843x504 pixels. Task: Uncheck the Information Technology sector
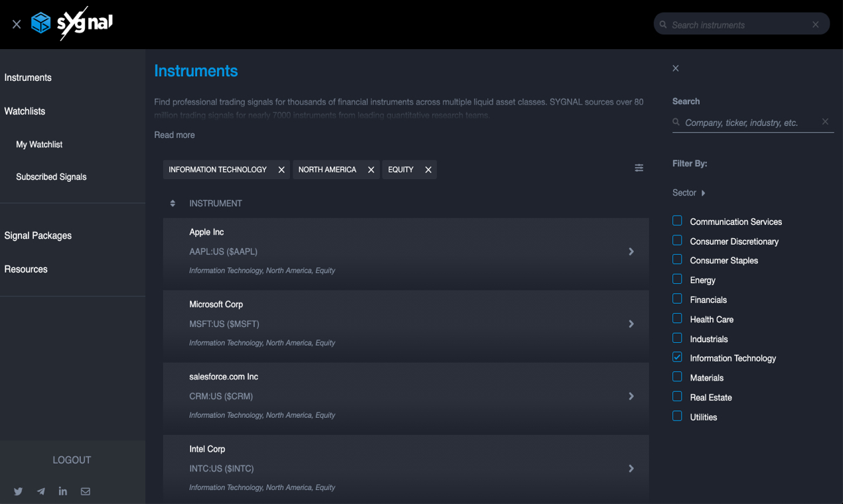677,357
